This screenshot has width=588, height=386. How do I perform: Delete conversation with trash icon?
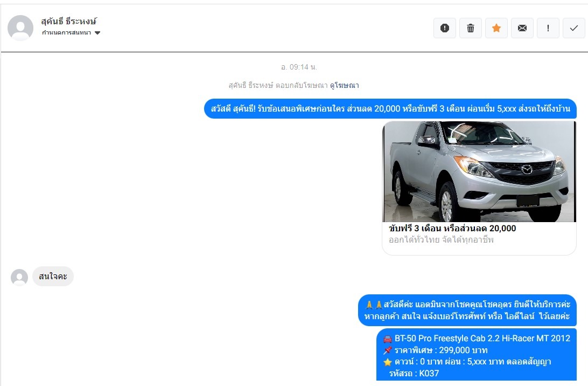pyautogui.click(x=471, y=28)
